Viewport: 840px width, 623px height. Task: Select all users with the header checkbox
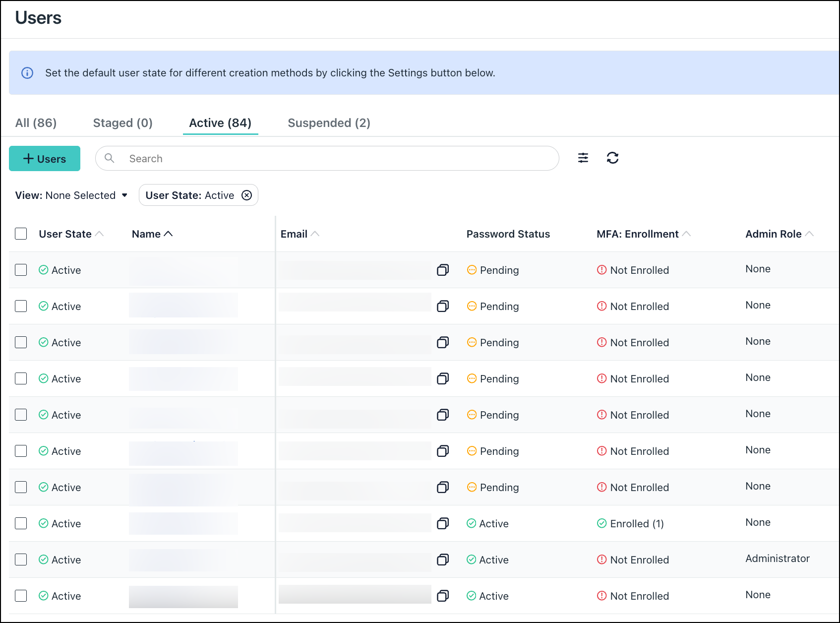click(x=21, y=233)
